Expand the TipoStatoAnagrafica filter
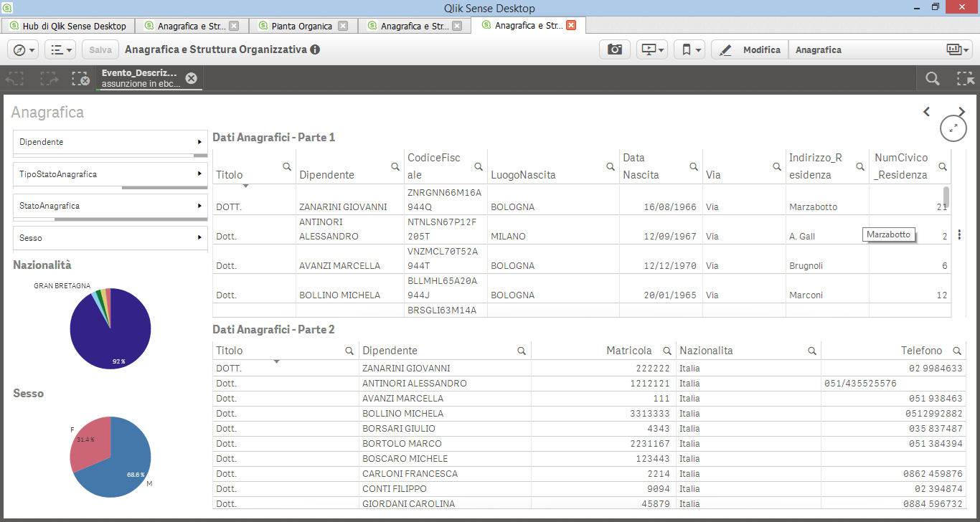Screen dimensions: 980x522 pyautogui.click(x=110, y=174)
